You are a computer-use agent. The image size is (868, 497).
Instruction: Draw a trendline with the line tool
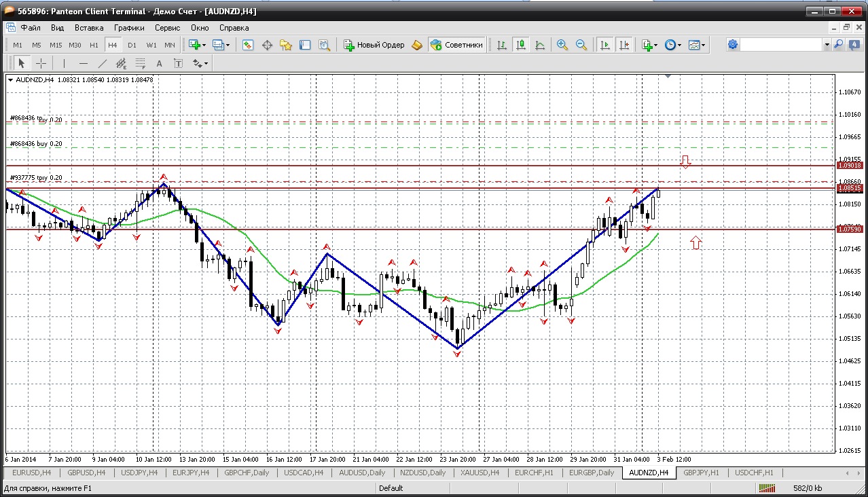103,63
